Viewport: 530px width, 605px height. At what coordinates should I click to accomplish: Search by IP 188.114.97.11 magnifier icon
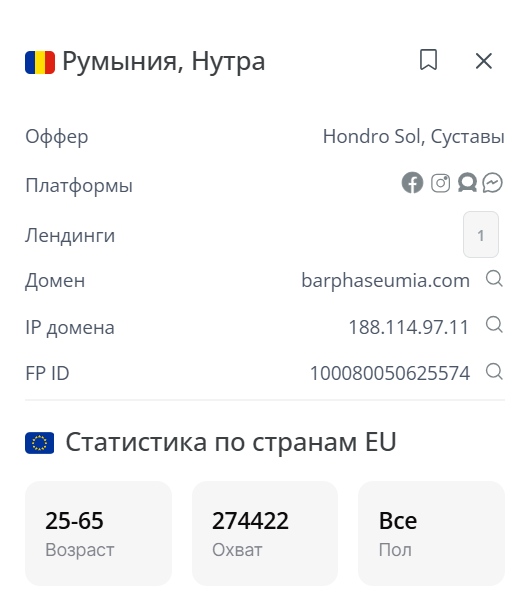click(494, 325)
